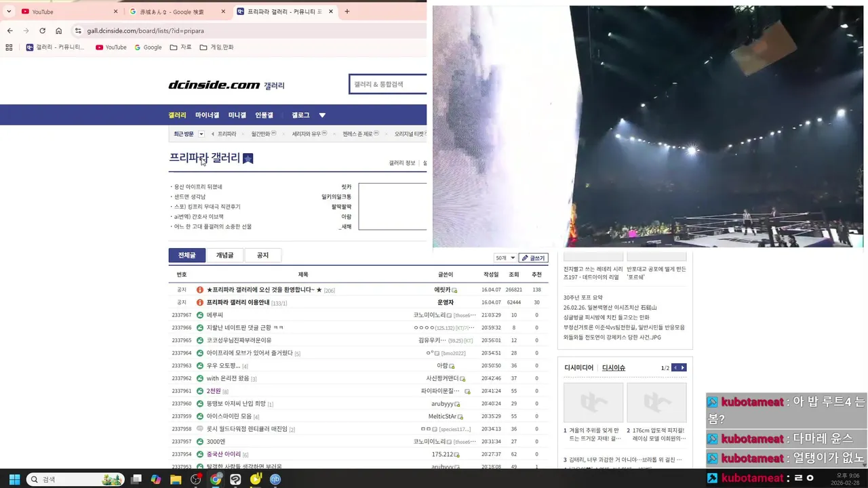The image size is (868, 488).
Task: Click the 글쓰기 write button
Action: point(533,258)
